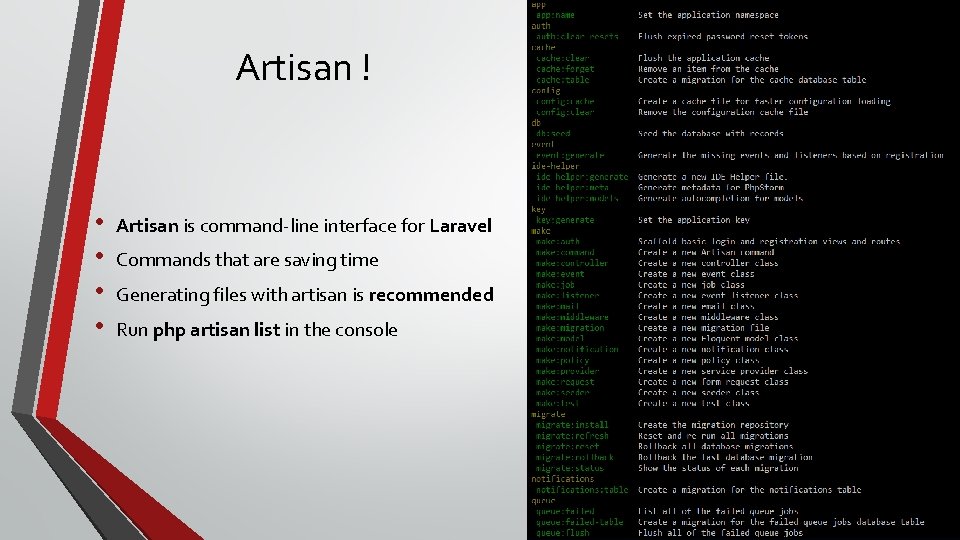Click 'Create a migration for the cache database table'
The width and height of the screenshot is (960, 540).
(x=752, y=80)
